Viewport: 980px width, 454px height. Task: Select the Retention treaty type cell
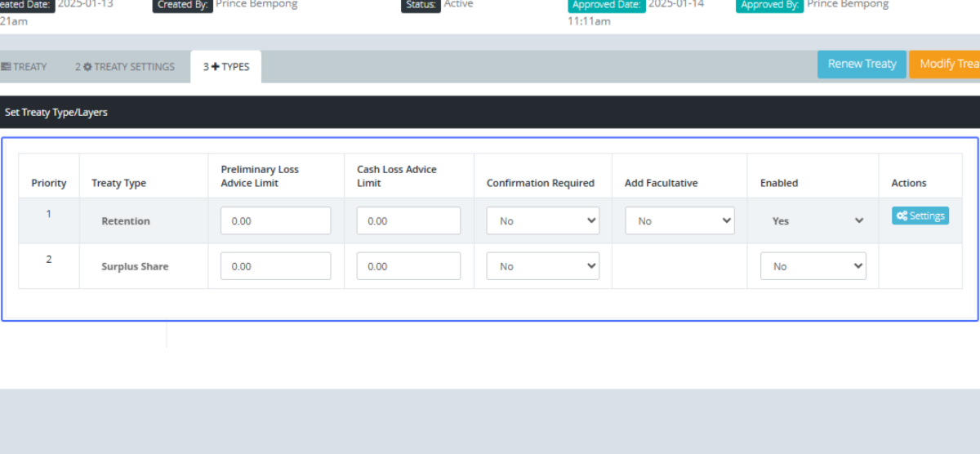[x=126, y=221]
